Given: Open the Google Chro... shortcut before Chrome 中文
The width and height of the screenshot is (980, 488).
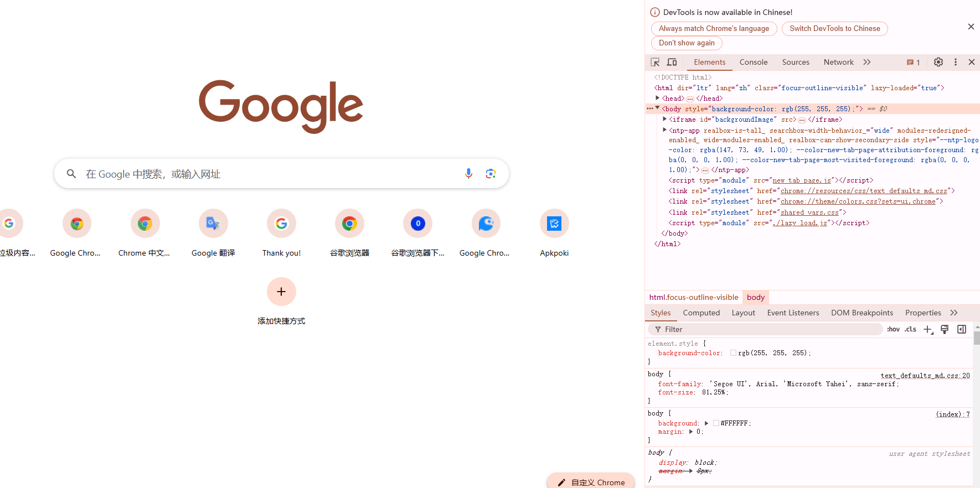Looking at the screenshot, I should click(77, 233).
